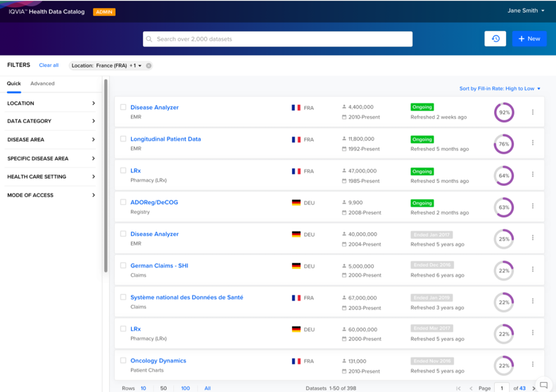The width and height of the screenshot is (556, 392).
Task: Click Clear all filters link
Action: point(49,65)
